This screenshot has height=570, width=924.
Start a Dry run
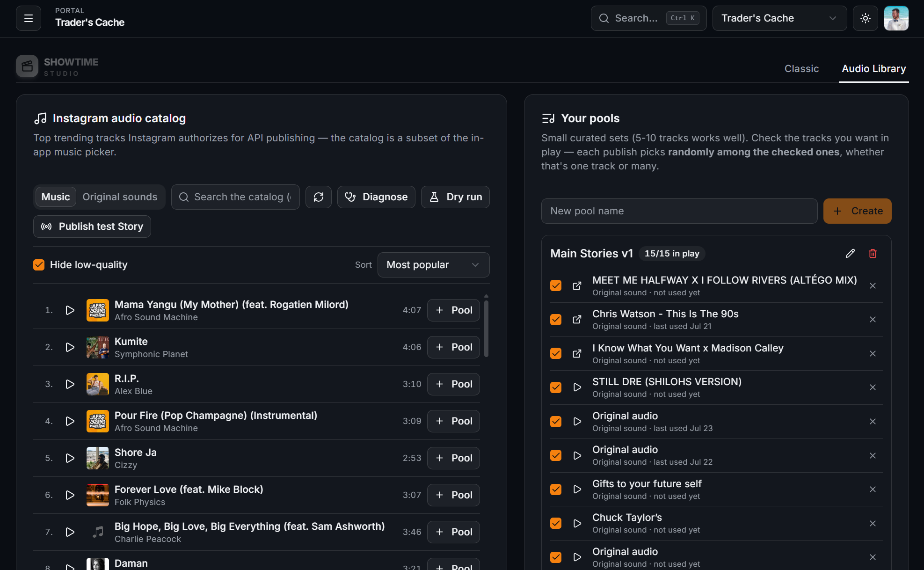point(455,197)
